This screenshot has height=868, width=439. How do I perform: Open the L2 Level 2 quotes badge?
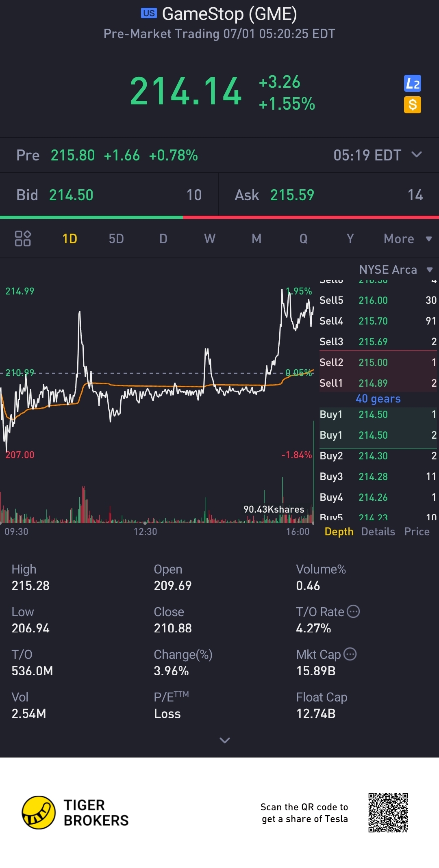pos(413,84)
